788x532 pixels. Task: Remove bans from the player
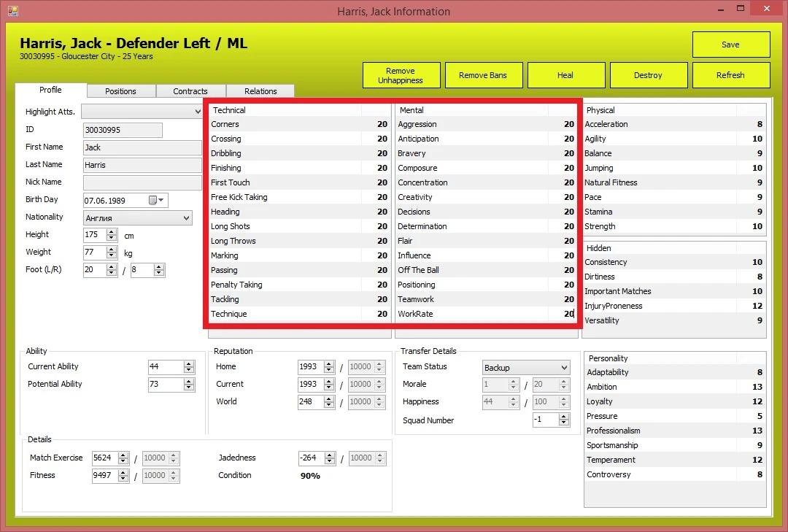click(x=484, y=74)
